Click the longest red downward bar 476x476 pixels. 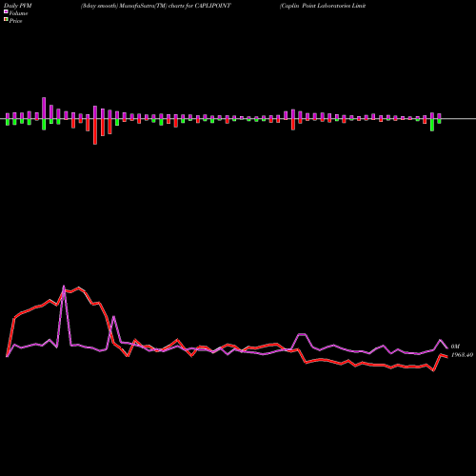coord(95,131)
